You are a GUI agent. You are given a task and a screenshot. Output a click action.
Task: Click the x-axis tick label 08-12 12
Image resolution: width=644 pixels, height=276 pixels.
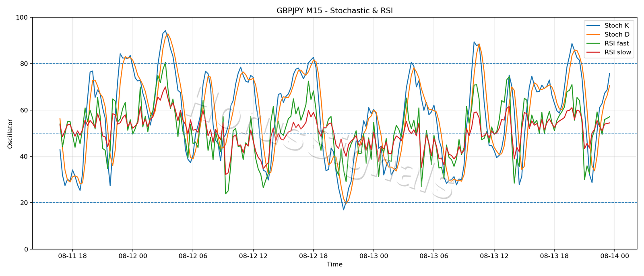pyautogui.click(x=253, y=255)
